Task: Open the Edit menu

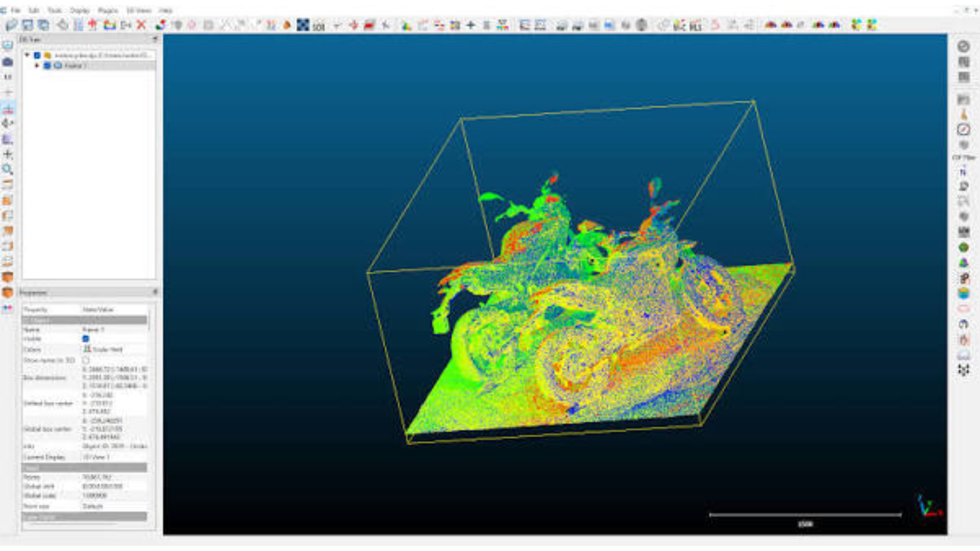Action: (34, 10)
